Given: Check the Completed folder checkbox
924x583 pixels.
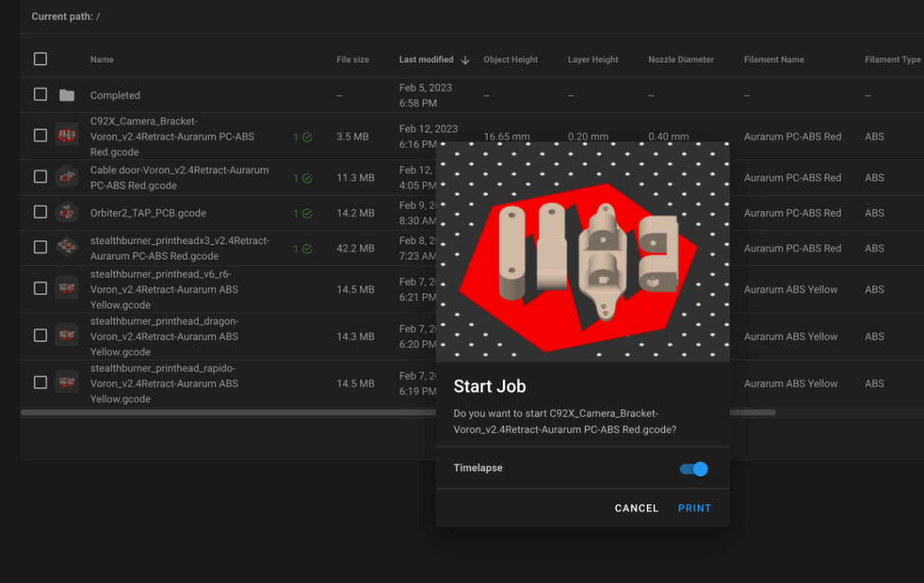Looking at the screenshot, I should point(41,95).
